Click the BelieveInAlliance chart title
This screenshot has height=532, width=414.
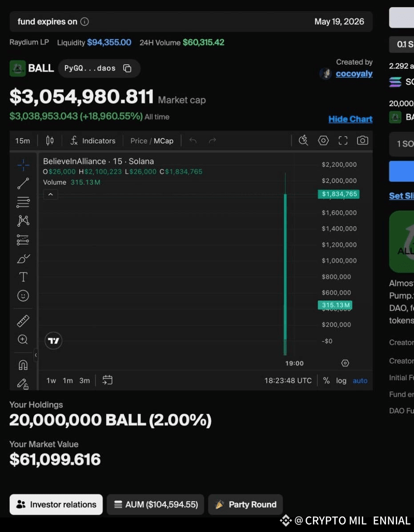pyautogui.click(x=98, y=161)
